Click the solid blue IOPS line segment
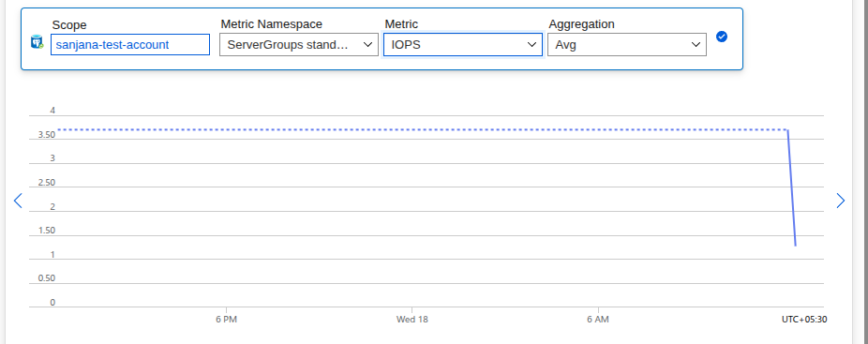 pyautogui.click(x=792, y=188)
